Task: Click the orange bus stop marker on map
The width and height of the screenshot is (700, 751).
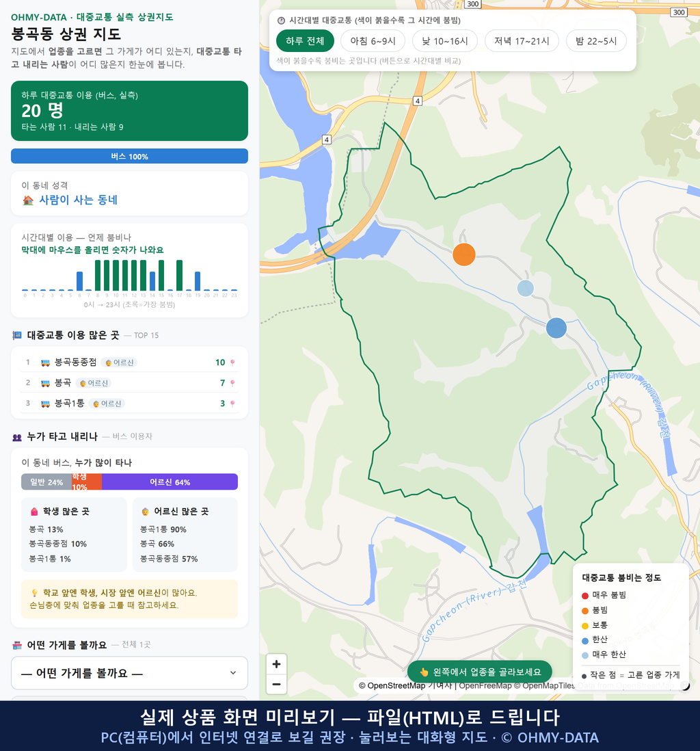Action: click(464, 254)
